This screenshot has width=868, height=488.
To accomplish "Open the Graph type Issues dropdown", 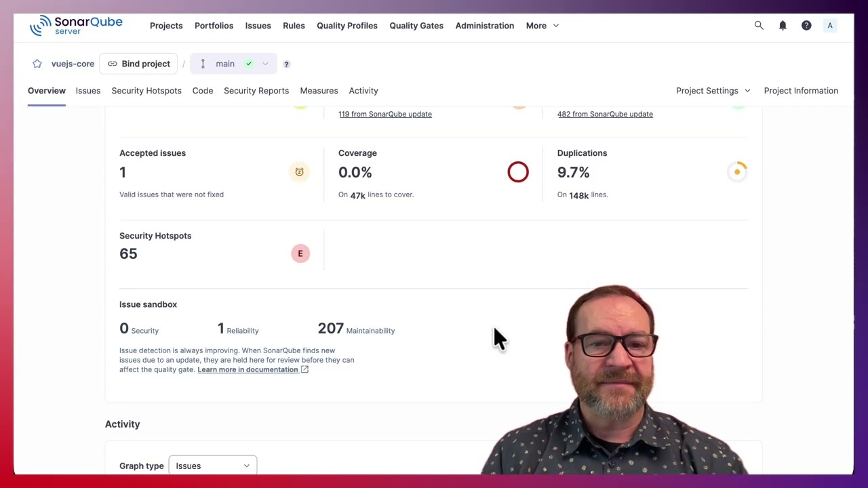I will (213, 466).
